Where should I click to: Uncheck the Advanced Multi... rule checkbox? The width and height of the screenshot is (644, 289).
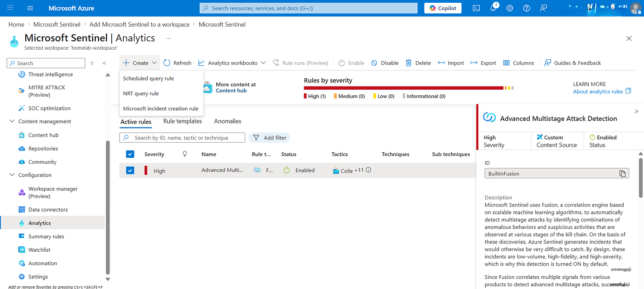point(130,171)
